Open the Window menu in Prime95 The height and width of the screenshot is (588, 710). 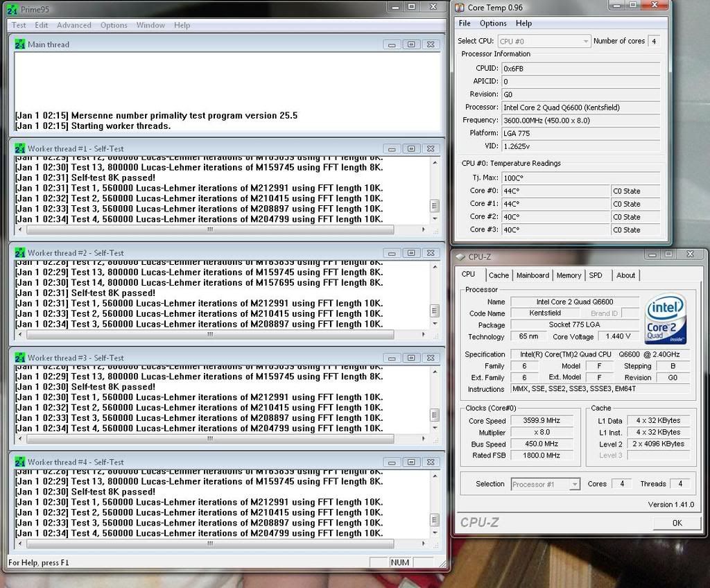[150, 26]
